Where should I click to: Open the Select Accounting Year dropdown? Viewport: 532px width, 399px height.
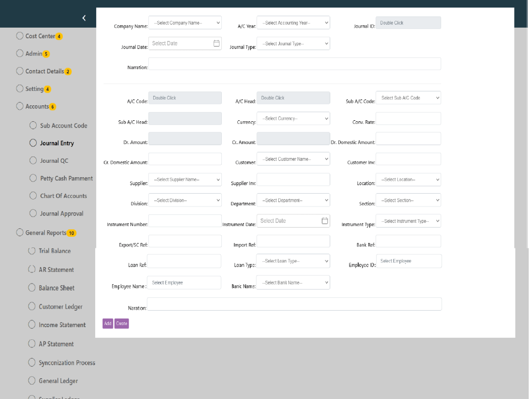coord(293,23)
